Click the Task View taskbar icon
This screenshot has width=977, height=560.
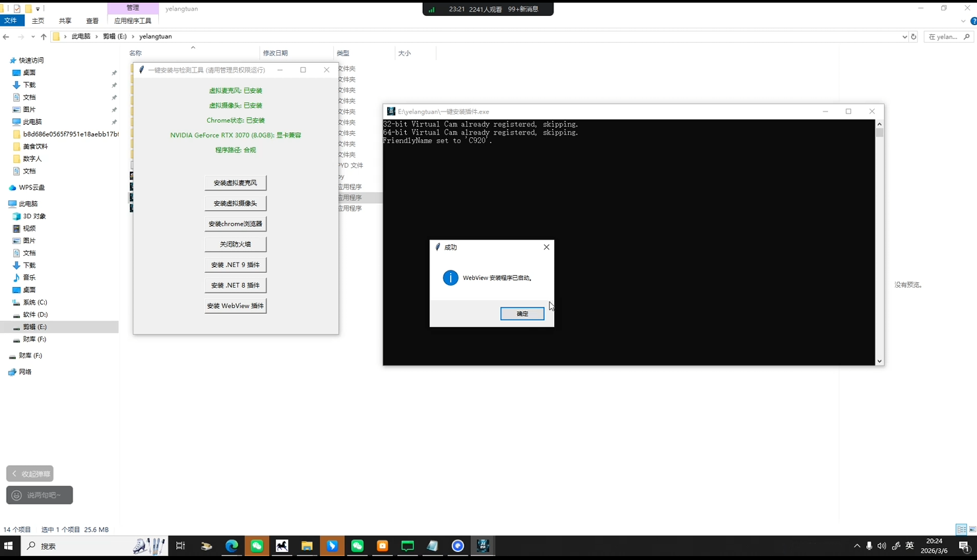pyautogui.click(x=180, y=546)
